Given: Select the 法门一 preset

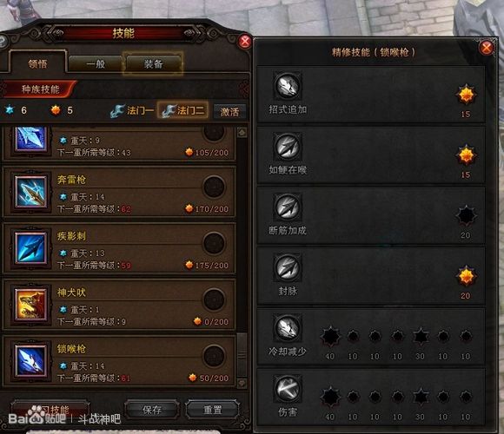Looking at the screenshot, I should click(x=132, y=111).
